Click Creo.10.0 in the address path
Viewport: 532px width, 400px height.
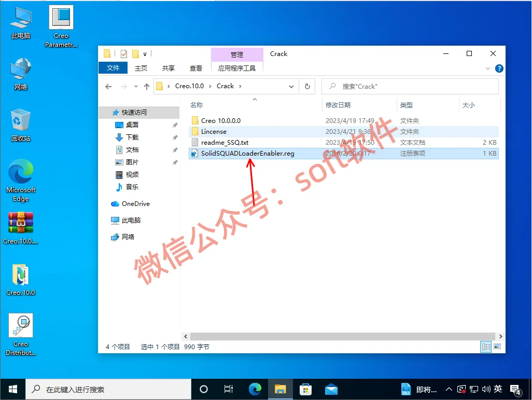[x=189, y=86]
